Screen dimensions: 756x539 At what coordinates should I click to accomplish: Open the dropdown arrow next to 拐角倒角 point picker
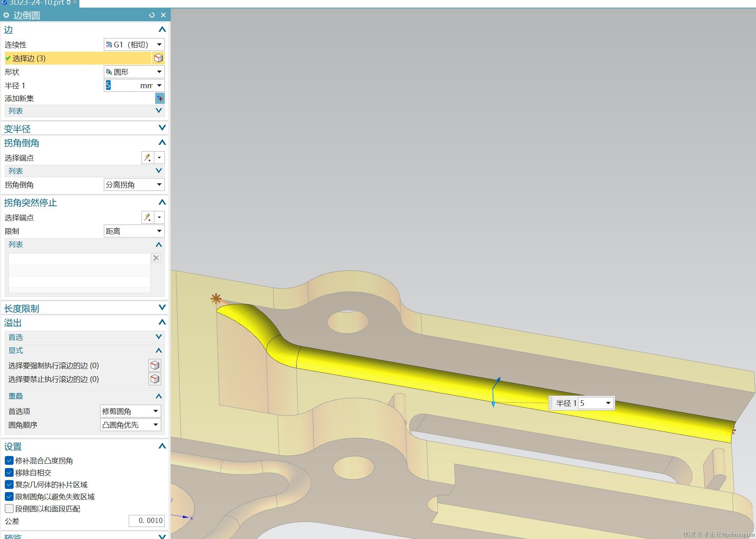pyautogui.click(x=160, y=158)
